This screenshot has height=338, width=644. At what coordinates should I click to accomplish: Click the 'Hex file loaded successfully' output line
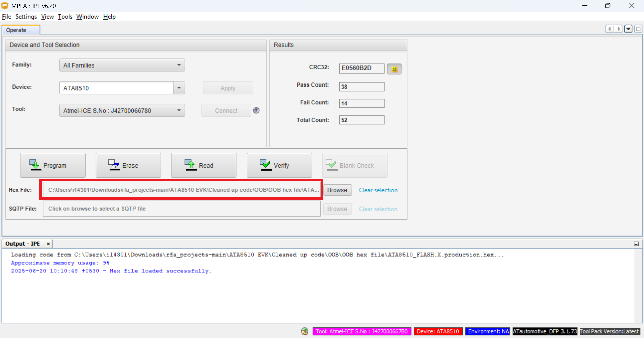point(111,271)
